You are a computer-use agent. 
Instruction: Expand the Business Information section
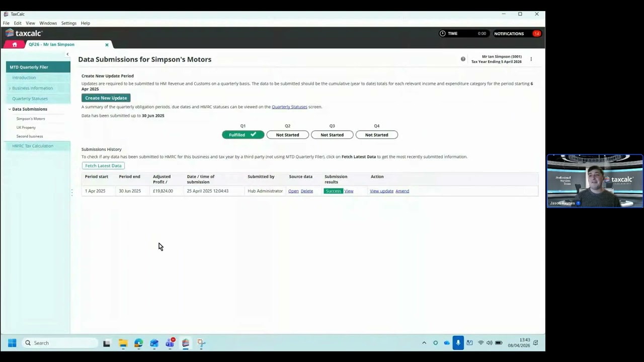10,88
